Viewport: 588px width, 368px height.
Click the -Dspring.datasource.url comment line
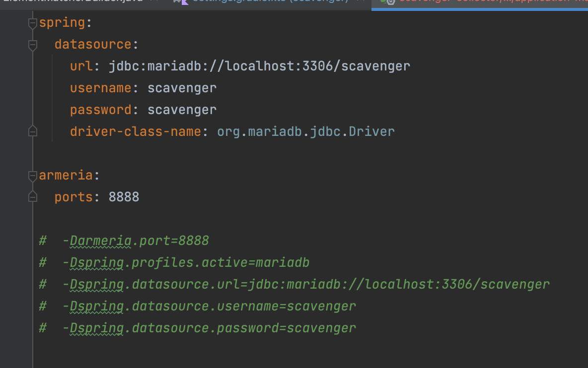(306, 284)
